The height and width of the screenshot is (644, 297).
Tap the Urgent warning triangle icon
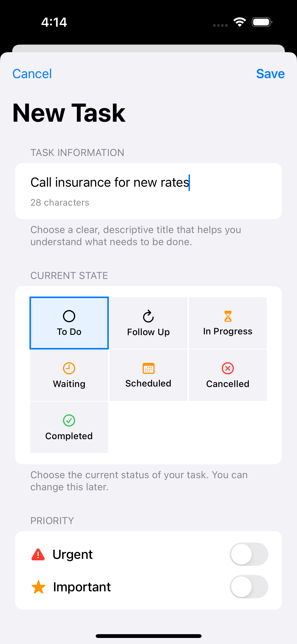pyautogui.click(x=38, y=555)
